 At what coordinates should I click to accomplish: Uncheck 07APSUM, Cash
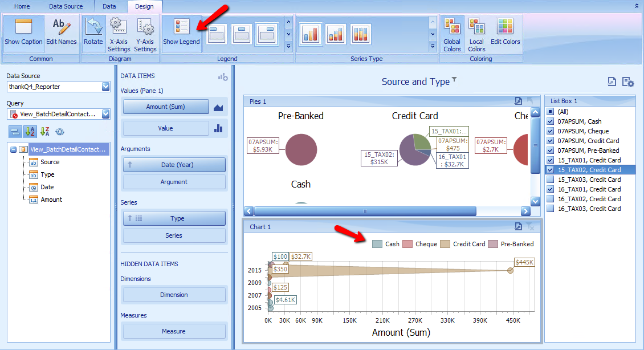[x=551, y=121]
